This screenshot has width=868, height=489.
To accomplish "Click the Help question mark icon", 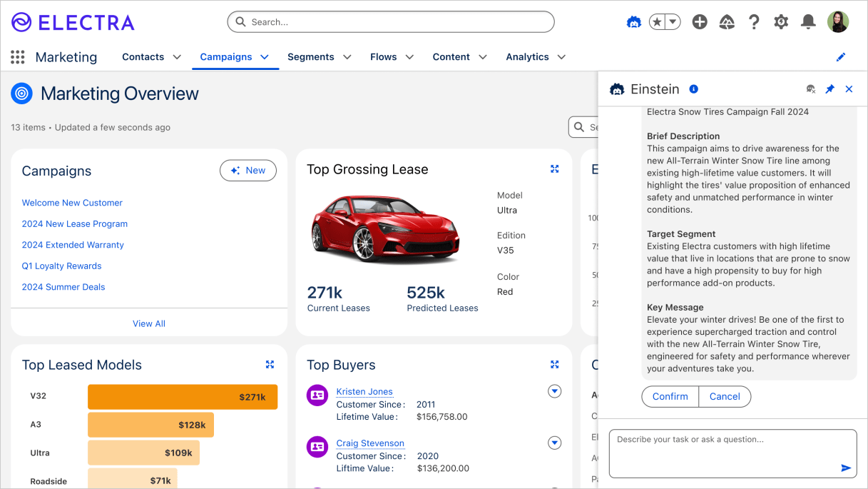I will [754, 21].
